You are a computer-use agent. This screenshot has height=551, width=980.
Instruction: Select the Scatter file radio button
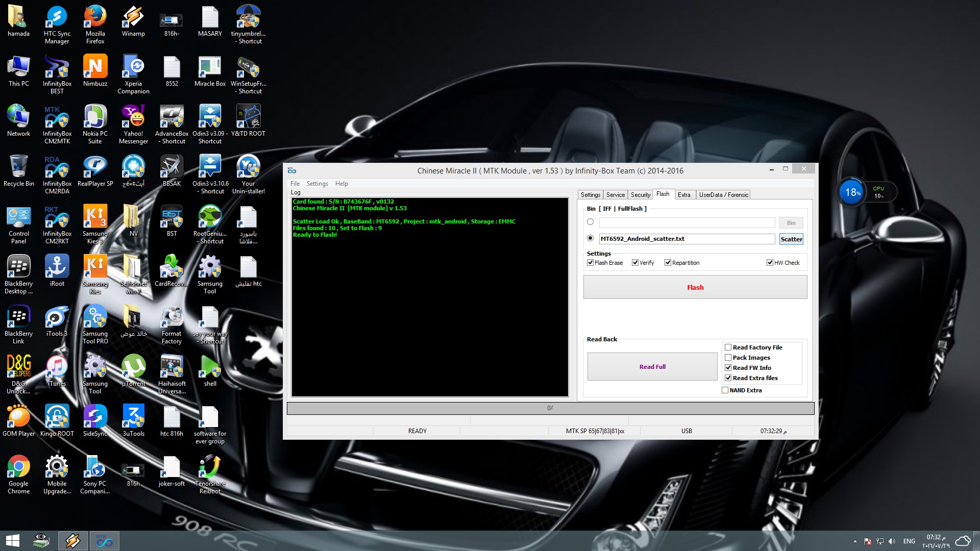[x=590, y=238]
